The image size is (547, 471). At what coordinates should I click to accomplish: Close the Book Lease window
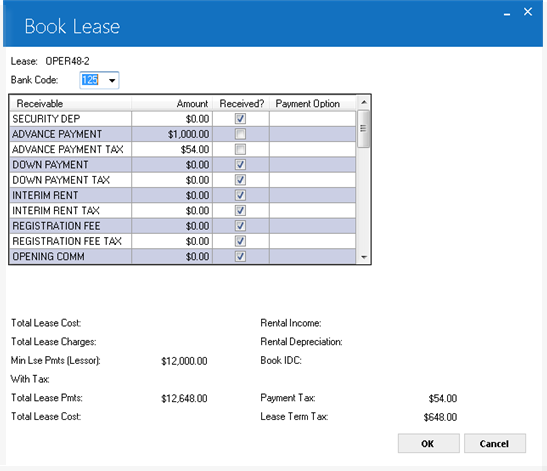[x=528, y=12]
